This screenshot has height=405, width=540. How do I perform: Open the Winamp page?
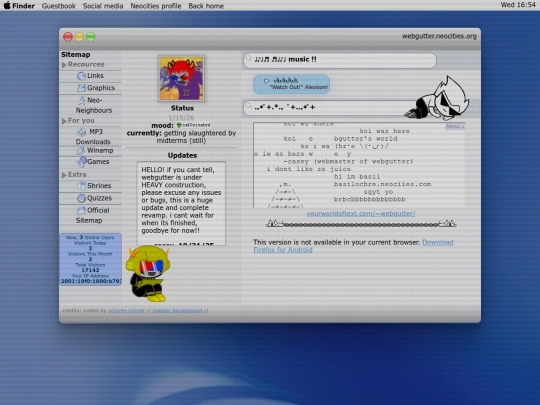tap(100, 150)
